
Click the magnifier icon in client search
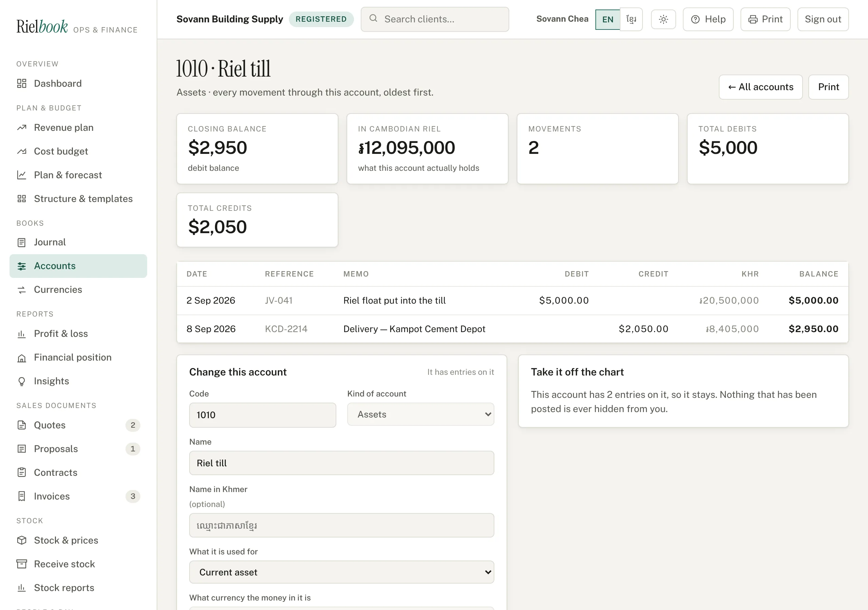point(373,19)
